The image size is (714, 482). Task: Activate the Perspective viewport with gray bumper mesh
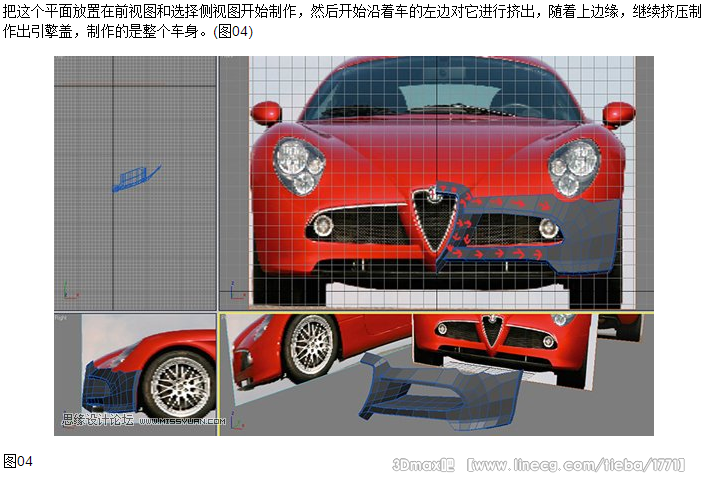pyautogui.click(x=436, y=375)
